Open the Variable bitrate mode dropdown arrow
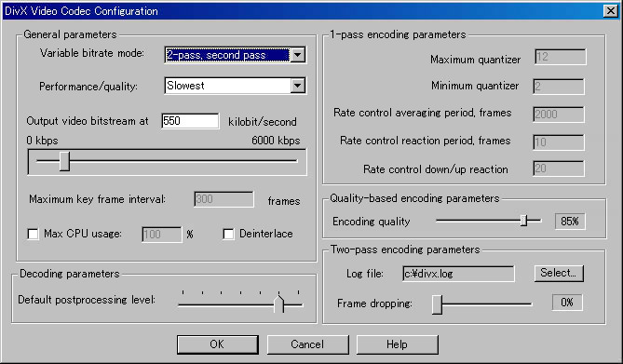 click(298, 55)
